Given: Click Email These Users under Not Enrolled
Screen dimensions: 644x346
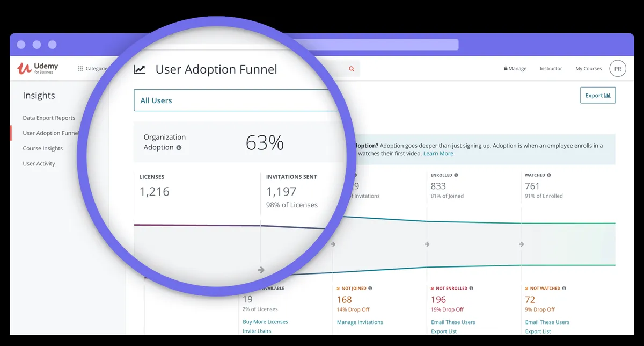Looking at the screenshot, I should (453, 322).
